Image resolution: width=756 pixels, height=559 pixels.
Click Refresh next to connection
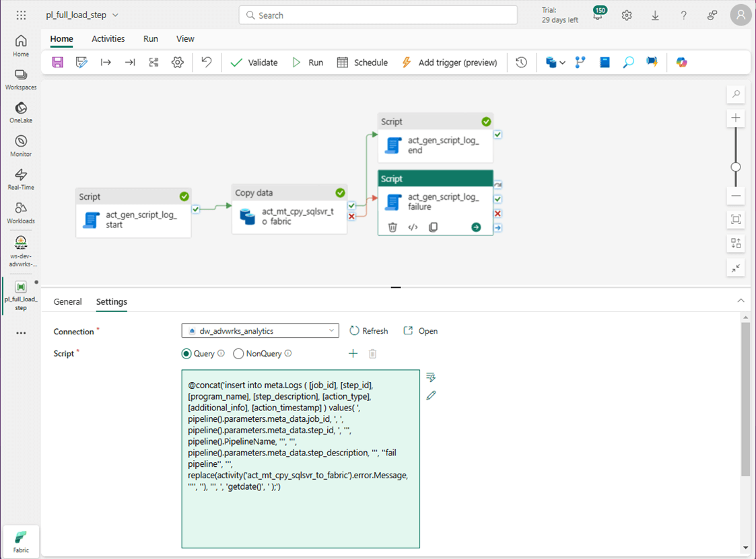368,330
